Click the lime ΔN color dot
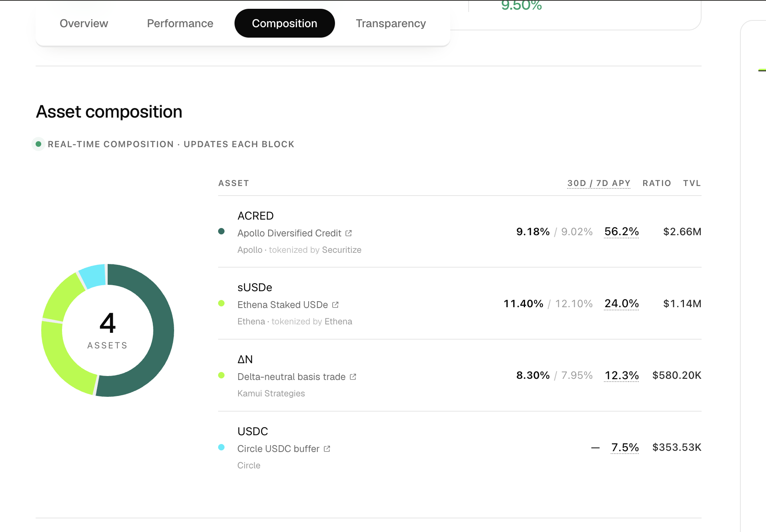766x532 pixels. [221, 375]
